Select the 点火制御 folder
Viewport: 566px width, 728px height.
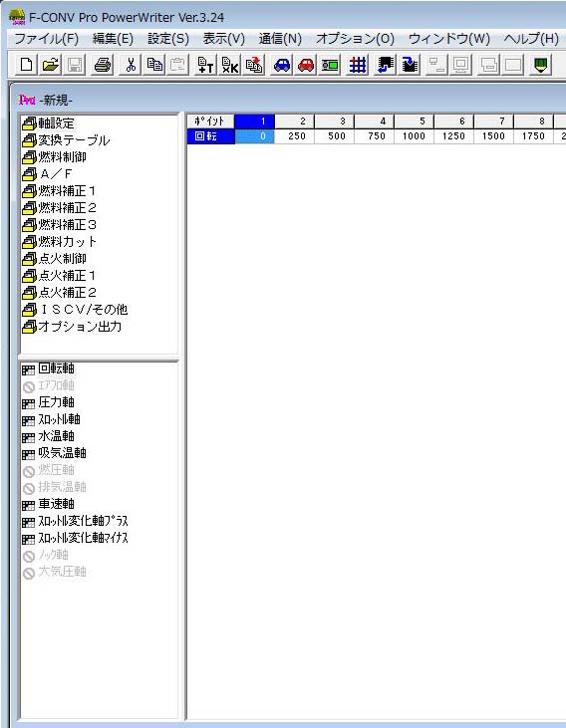click(x=55, y=259)
